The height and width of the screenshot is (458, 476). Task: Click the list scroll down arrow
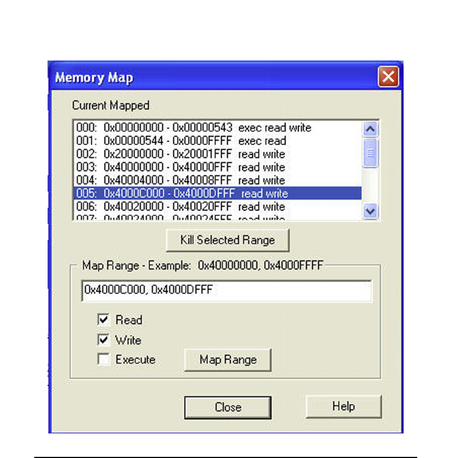(370, 211)
